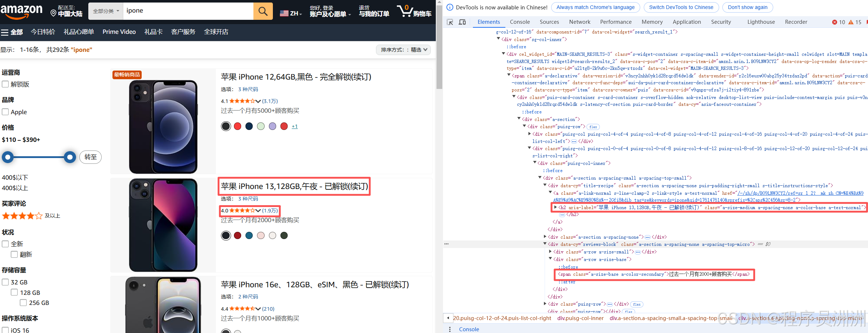
Task: Switch to the Network tab
Action: [x=580, y=22]
